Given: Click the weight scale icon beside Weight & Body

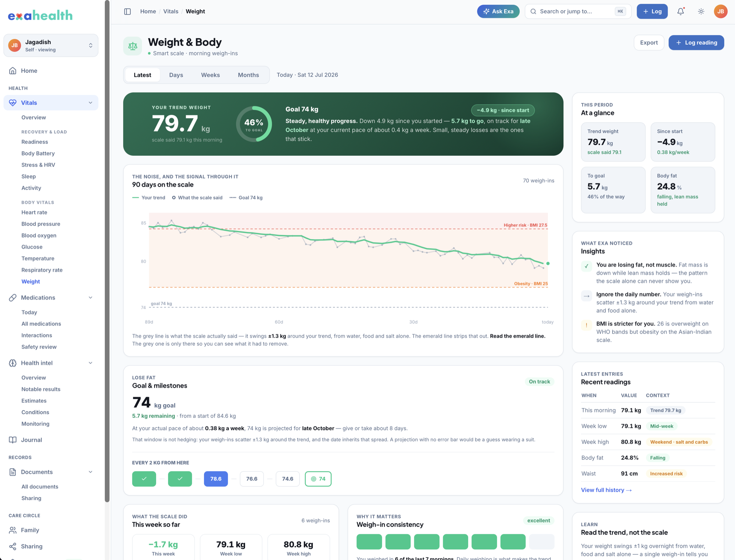Looking at the screenshot, I should click(x=133, y=46).
